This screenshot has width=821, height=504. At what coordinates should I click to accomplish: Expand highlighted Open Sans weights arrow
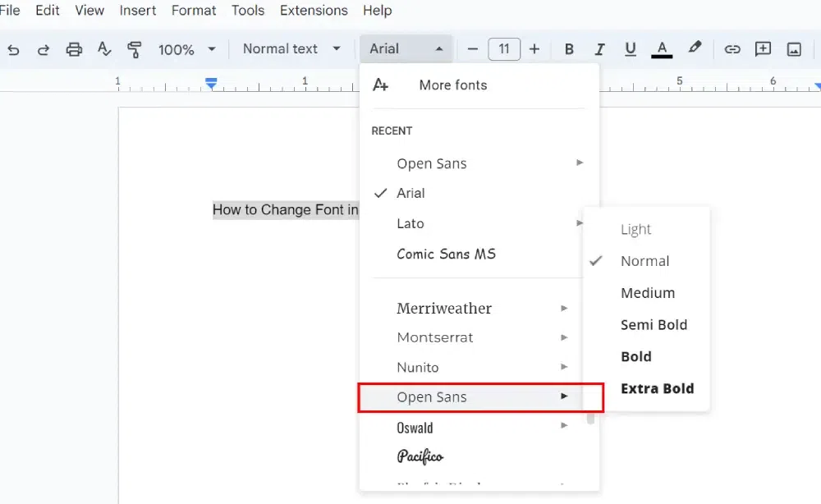coord(564,396)
